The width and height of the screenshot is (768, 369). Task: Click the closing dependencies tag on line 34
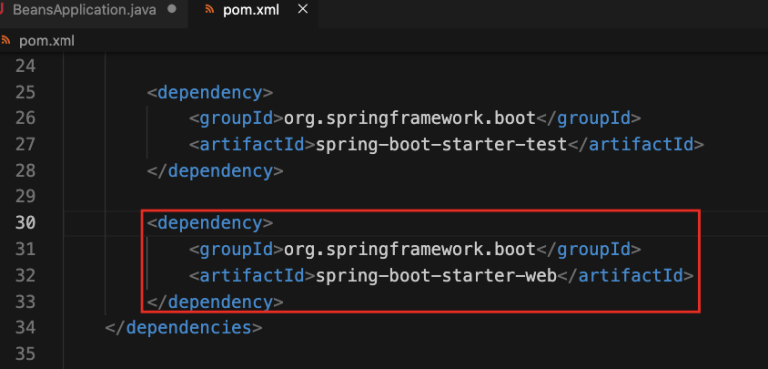[184, 328]
